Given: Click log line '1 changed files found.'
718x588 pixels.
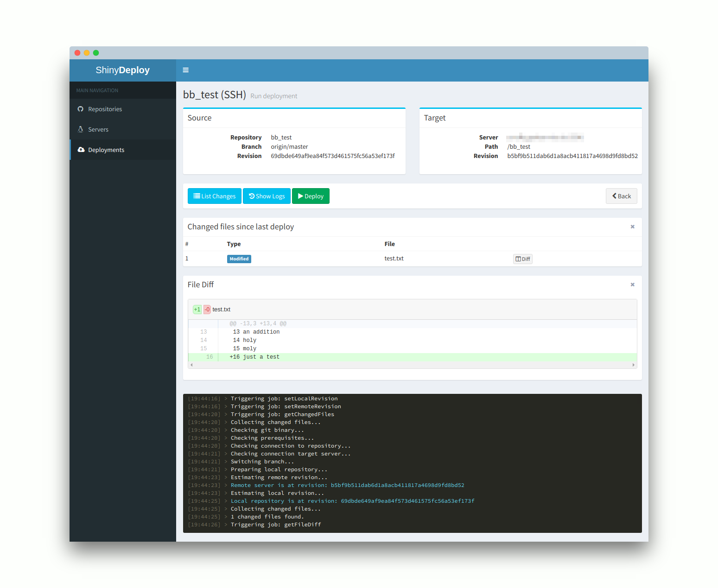Looking at the screenshot, I should [267, 517].
